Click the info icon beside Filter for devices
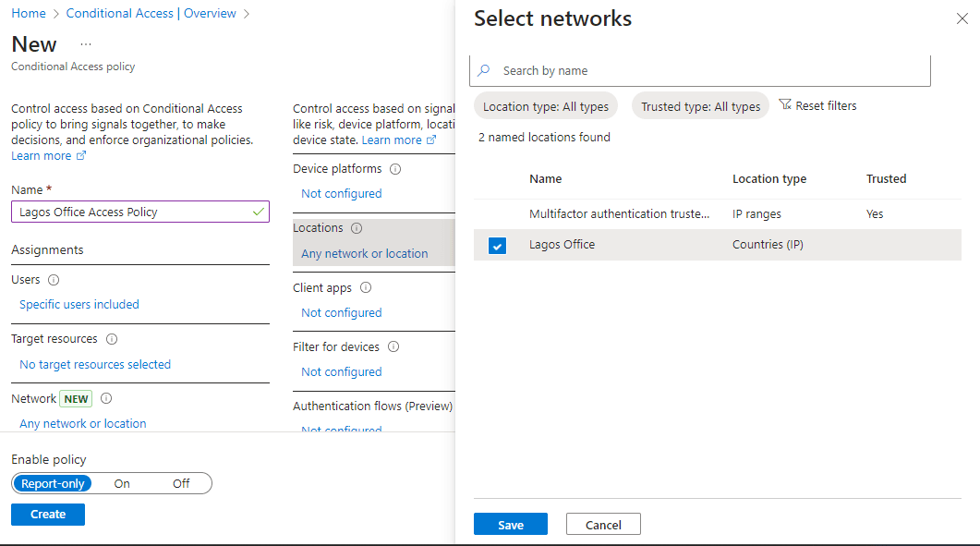The image size is (980, 546). click(393, 347)
